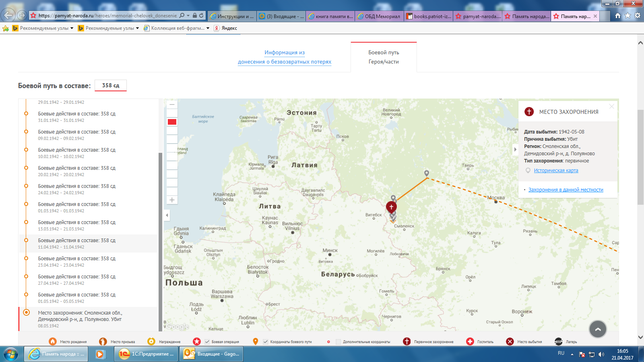Open Захоронения в данной местности link
This screenshot has height=362, width=644.
[x=566, y=190]
